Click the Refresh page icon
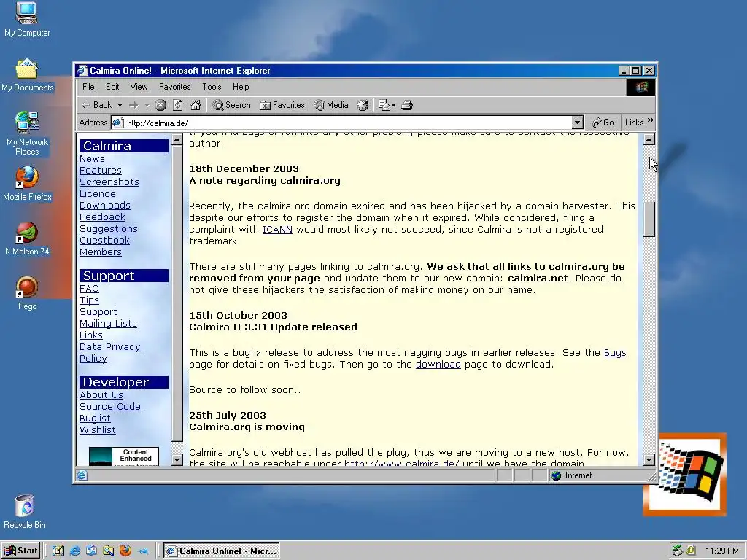The height and width of the screenshot is (560, 747). click(178, 105)
